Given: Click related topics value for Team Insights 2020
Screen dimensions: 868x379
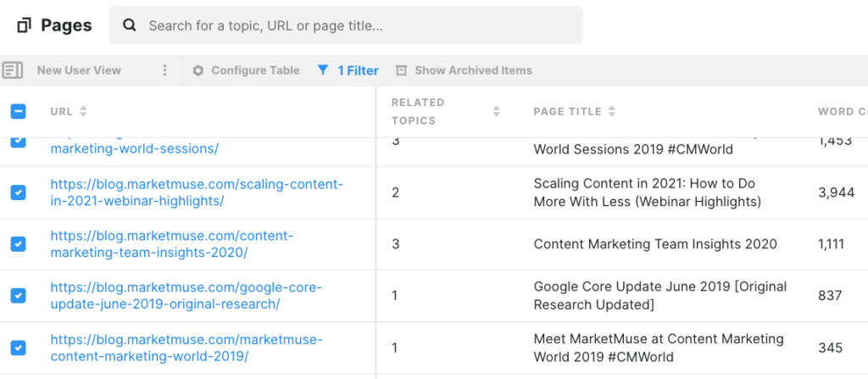Looking at the screenshot, I should [395, 244].
